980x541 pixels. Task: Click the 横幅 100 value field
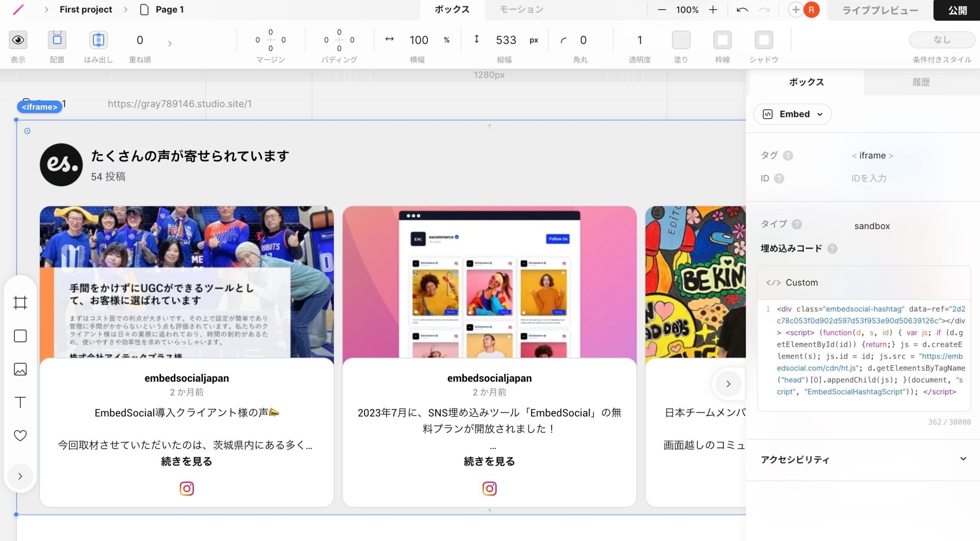click(418, 40)
